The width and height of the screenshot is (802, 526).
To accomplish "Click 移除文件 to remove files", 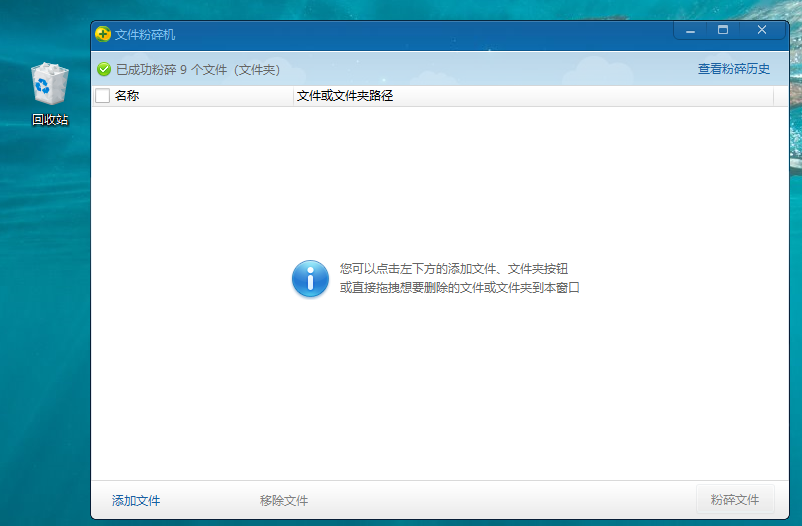I will pos(284,500).
